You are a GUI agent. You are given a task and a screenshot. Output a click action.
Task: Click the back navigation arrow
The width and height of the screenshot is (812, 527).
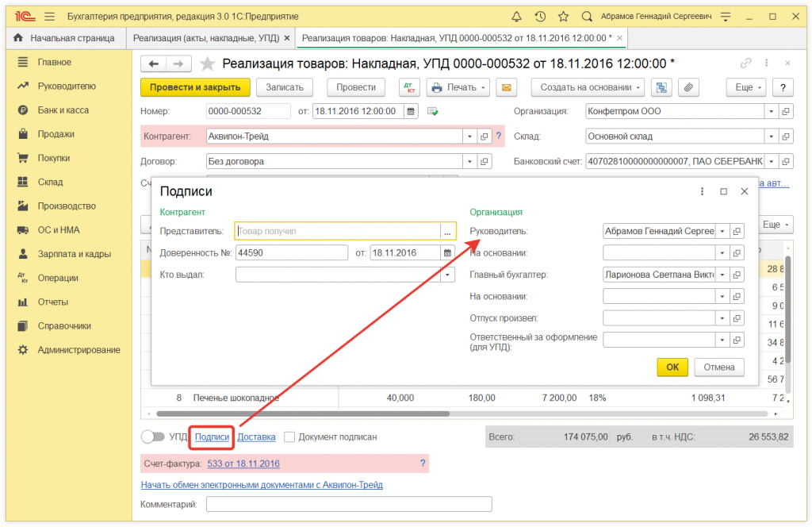pos(154,64)
